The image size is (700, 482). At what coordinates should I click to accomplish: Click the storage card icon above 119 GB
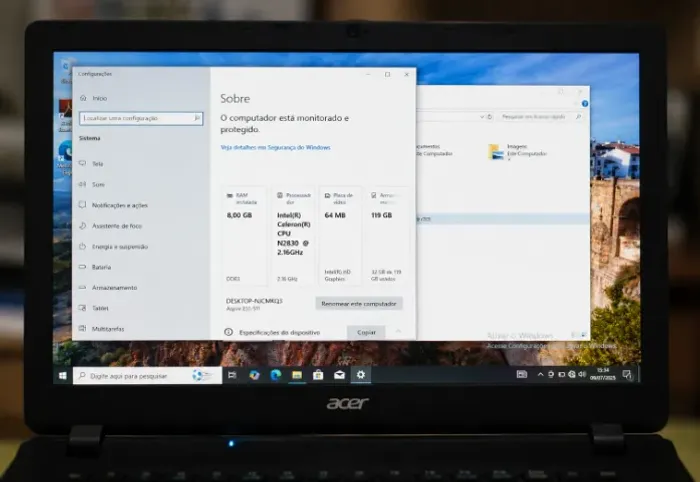(374, 195)
